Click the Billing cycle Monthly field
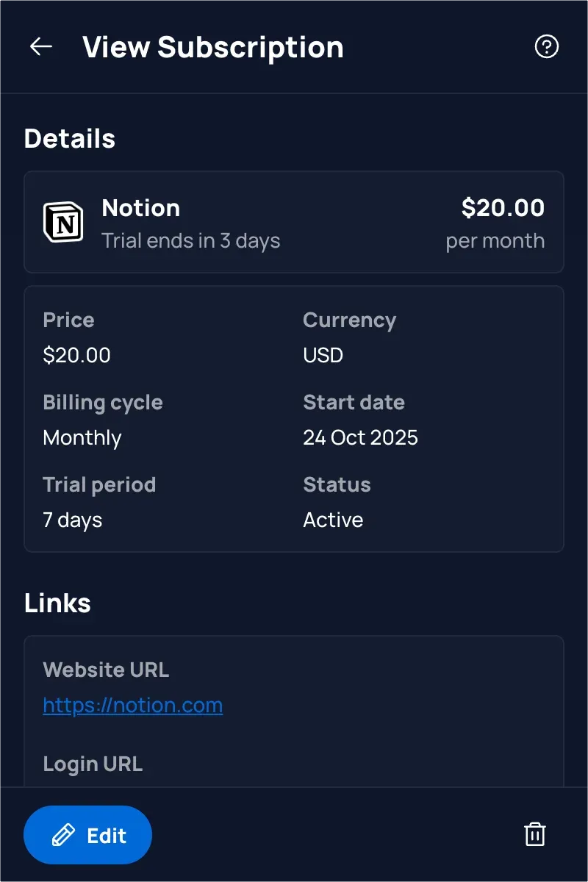The height and width of the screenshot is (882, 588). tap(82, 437)
